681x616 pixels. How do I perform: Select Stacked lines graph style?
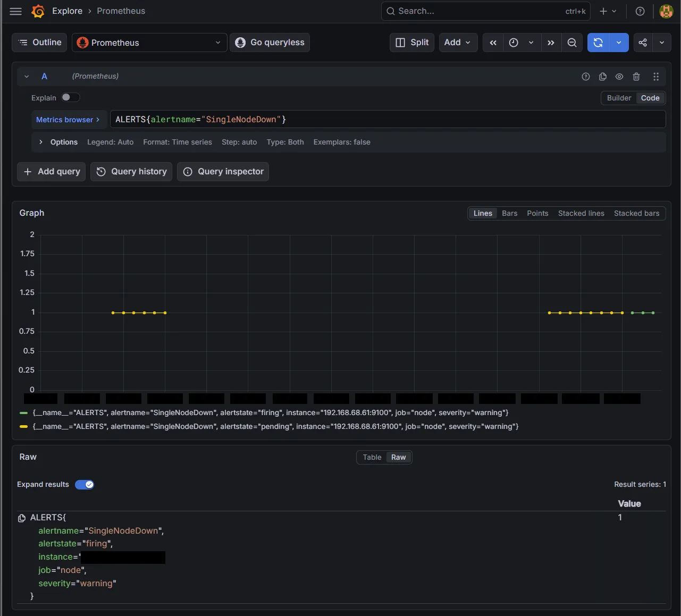581,213
